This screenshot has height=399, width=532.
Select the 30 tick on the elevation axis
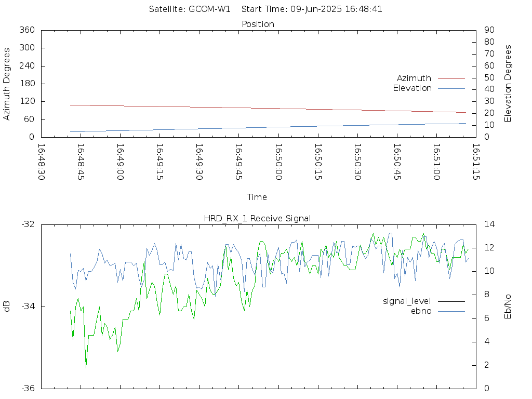(489, 101)
